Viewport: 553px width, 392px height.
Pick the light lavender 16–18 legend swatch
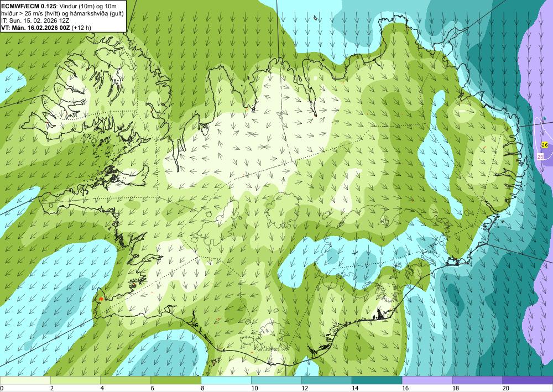(x=427, y=380)
